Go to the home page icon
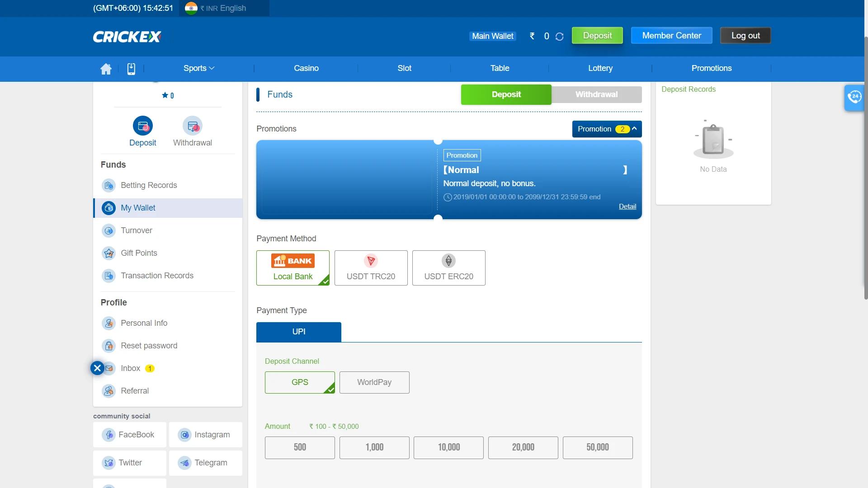The width and height of the screenshot is (868, 488). pos(106,69)
